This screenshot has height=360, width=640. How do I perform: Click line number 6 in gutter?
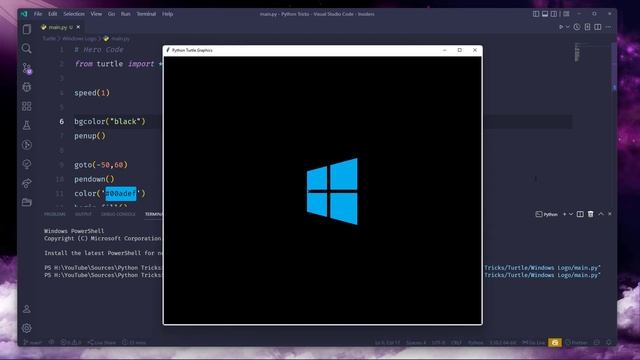click(x=62, y=122)
